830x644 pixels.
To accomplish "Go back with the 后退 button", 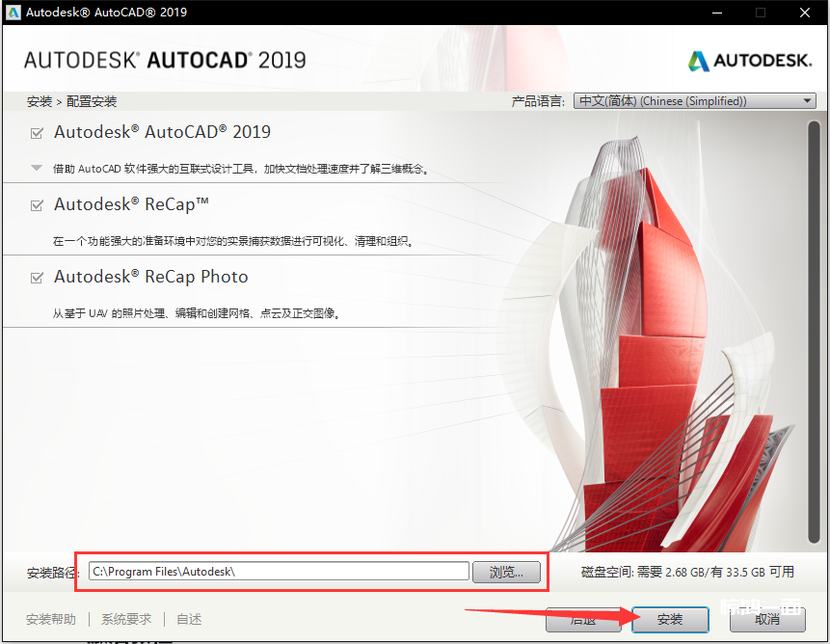I will (582, 619).
